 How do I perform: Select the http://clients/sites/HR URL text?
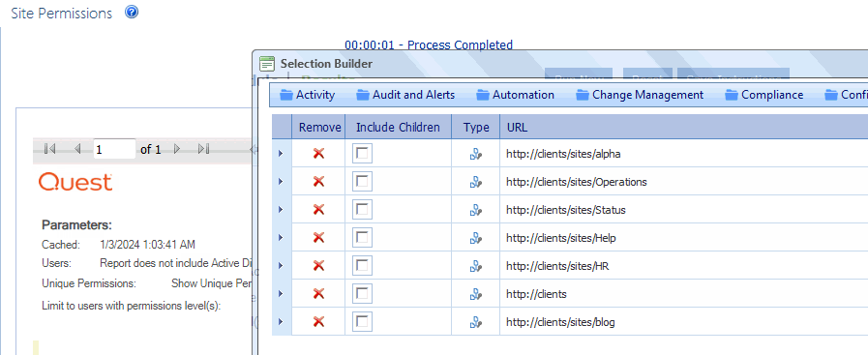(557, 266)
